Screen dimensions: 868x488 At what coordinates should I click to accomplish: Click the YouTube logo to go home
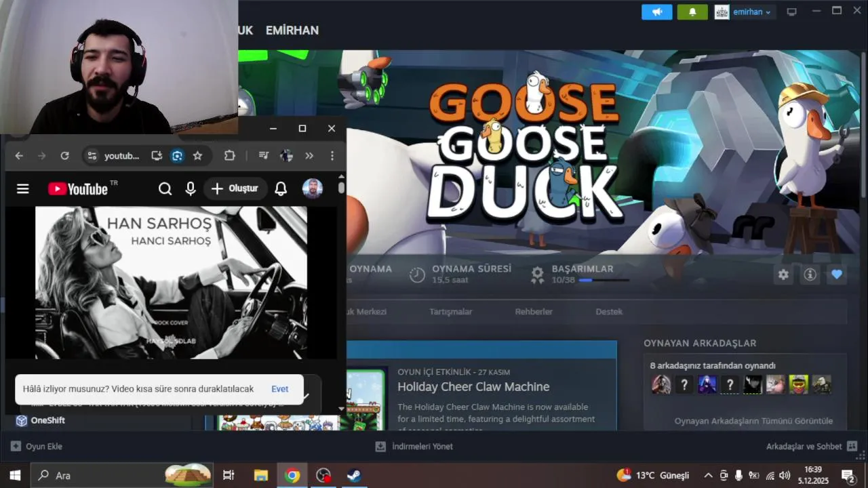coord(78,188)
